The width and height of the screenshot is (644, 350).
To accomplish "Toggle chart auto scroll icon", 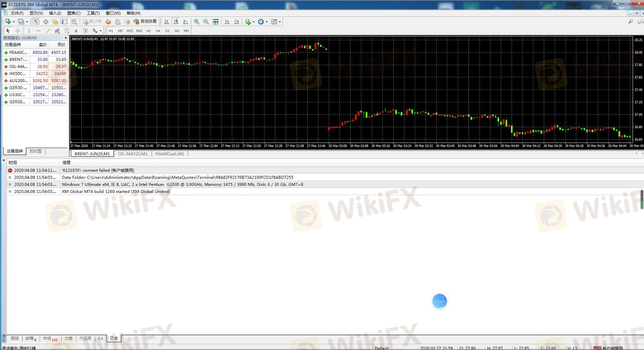I will click(x=227, y=22).
